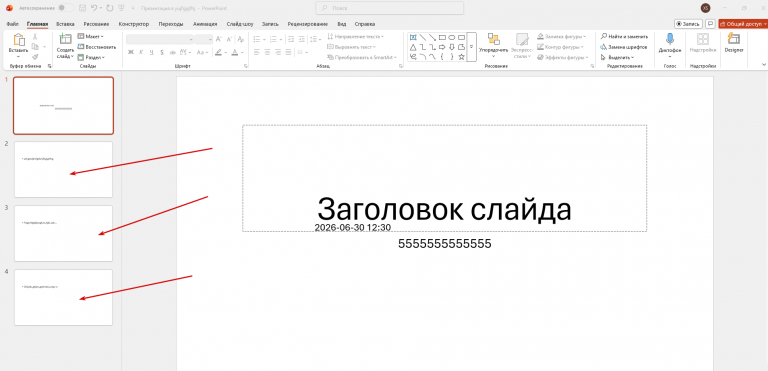768x371 pixels.
Task: Switch to the Help (Справка) tab
Action: pos(365,24)
